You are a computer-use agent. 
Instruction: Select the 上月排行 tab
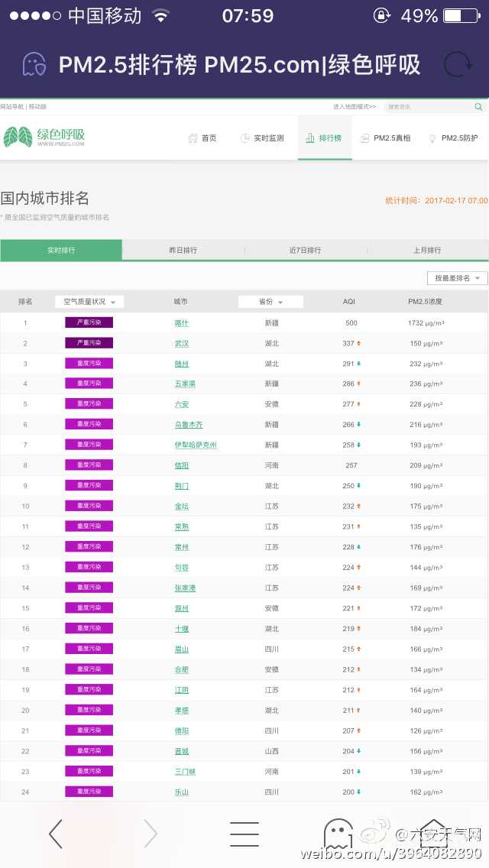coord(427,251)
